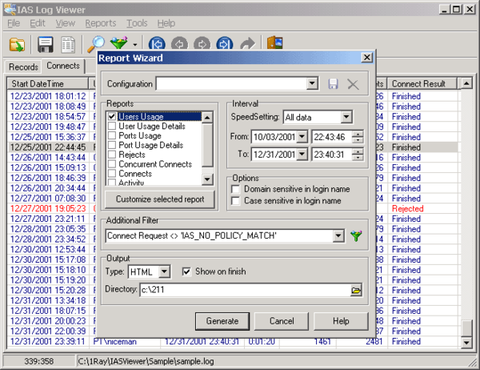Click the filter funnel toolbar icon
The height and width of the screenshot is (370, 480).
coord(119,43)
